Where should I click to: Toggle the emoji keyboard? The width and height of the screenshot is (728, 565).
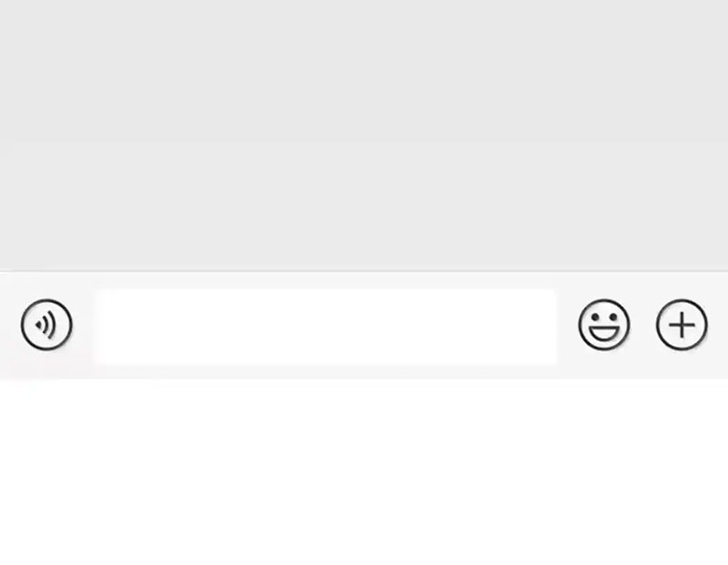(x=604, y=325)
